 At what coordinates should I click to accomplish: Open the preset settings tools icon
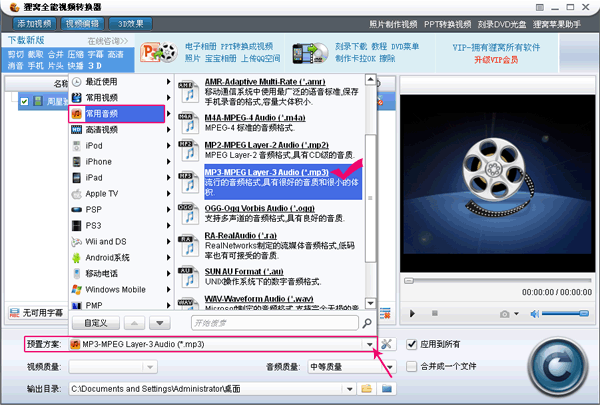coord(386,344)
